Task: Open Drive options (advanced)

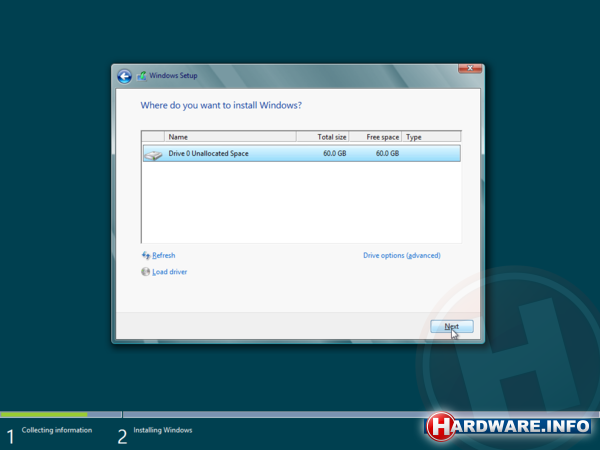Action: tap(402, 255)
